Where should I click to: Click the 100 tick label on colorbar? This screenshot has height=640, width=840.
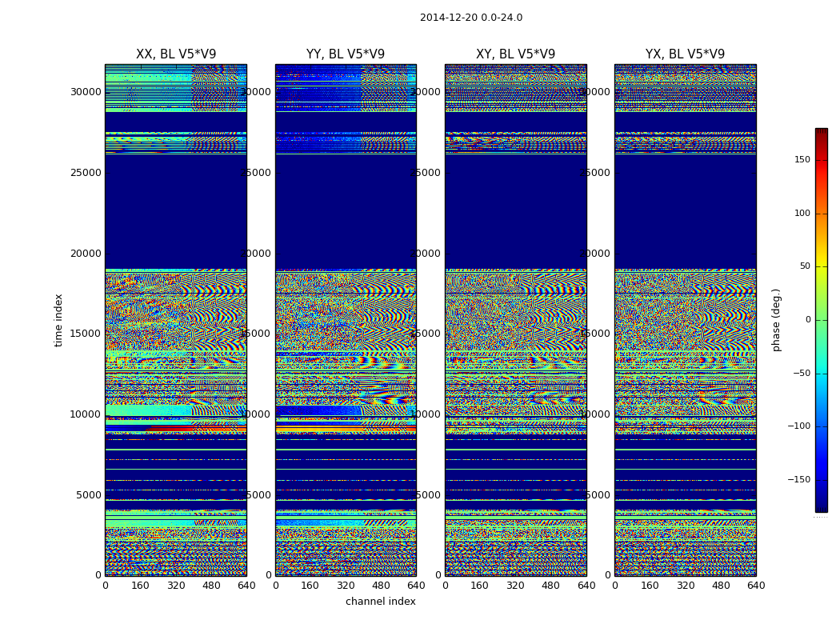tap(802, 213)
